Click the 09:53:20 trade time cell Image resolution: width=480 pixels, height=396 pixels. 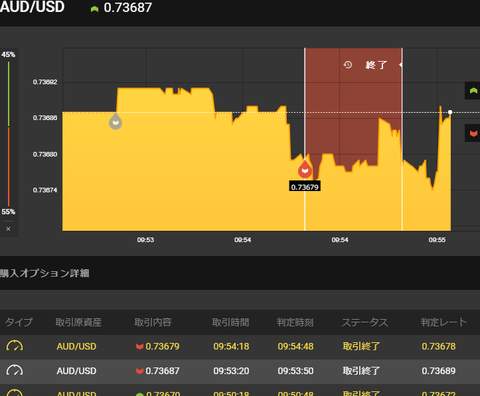[231, 371]
